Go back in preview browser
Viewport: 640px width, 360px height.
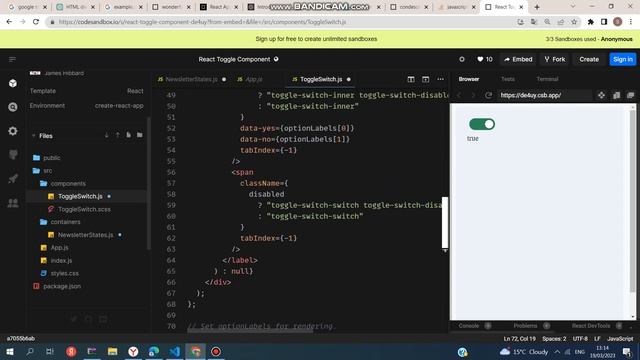(459, 95)
